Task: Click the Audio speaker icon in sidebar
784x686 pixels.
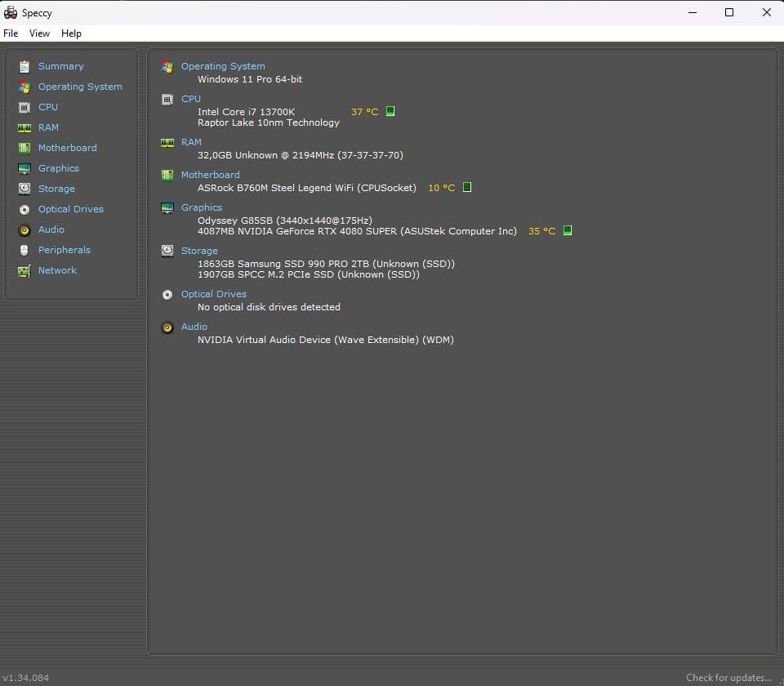Action: click(24, 230)
